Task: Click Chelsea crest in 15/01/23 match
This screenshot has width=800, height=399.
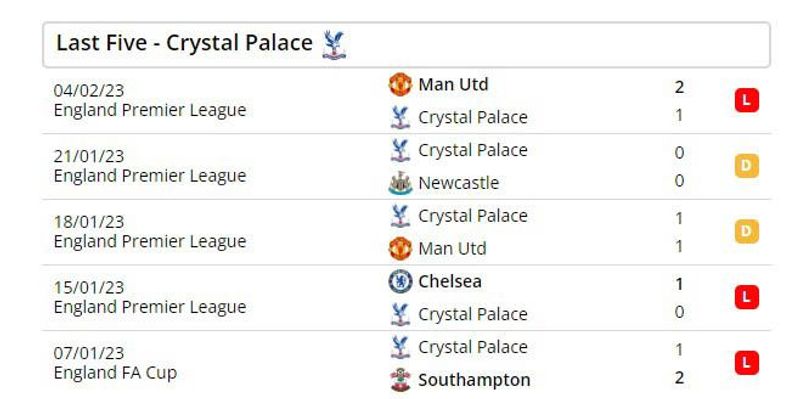Action: 400,281
